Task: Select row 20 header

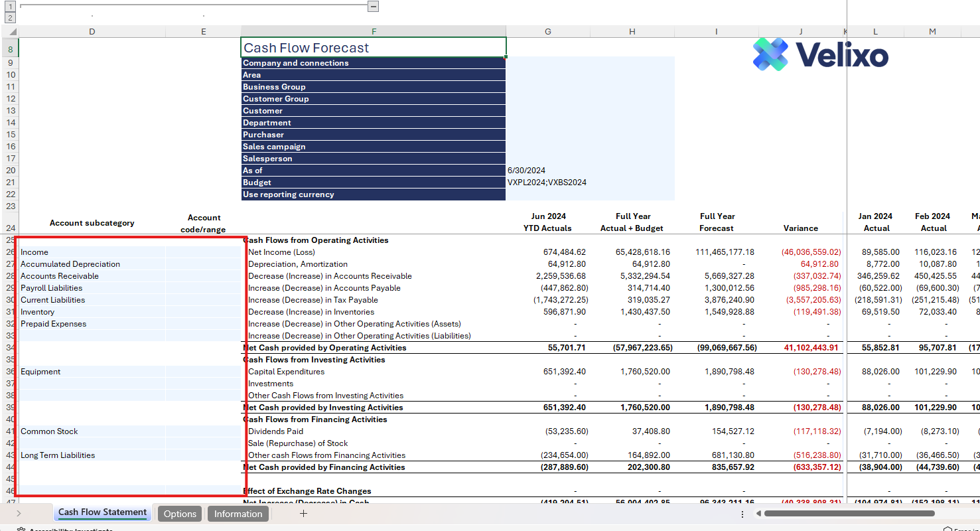Action: [x=10, y=171]
